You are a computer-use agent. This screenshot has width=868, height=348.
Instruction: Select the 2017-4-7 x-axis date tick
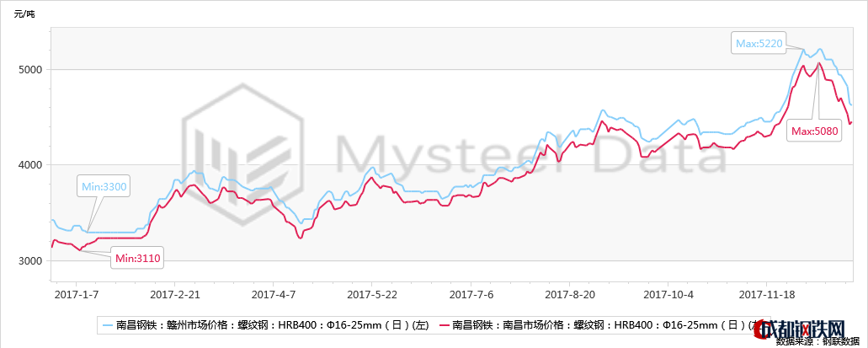274,294
